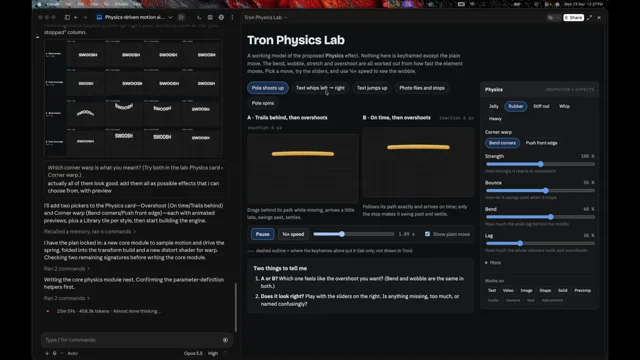
Task: Click the Image tag under Works on
Action: (x=526, y=290)
